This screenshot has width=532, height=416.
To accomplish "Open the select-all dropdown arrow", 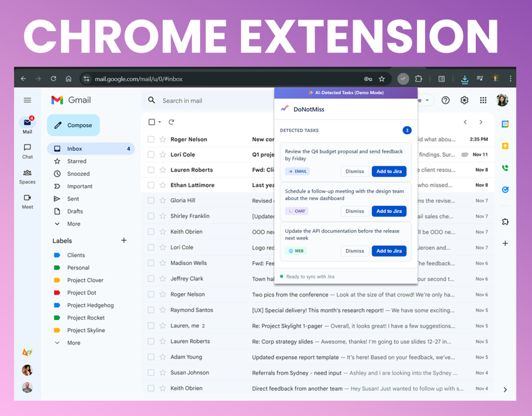I will [x=160, y=122].
